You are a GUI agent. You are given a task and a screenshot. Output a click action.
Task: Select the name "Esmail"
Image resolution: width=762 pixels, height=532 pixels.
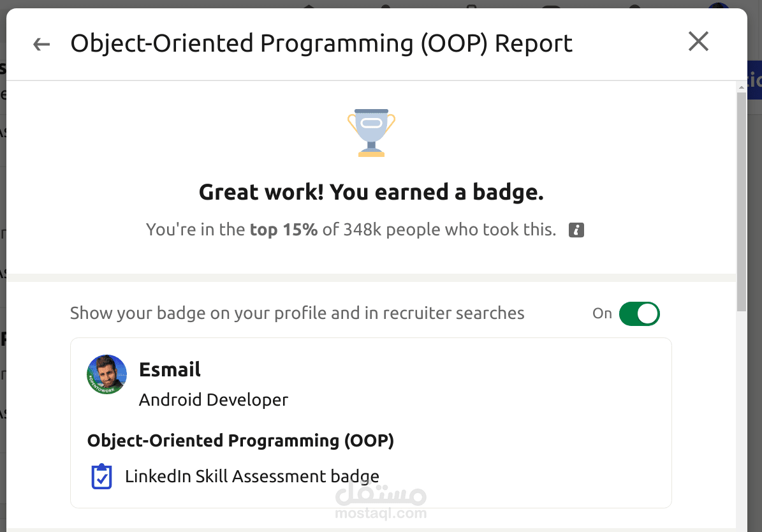(x=170, y=369)
